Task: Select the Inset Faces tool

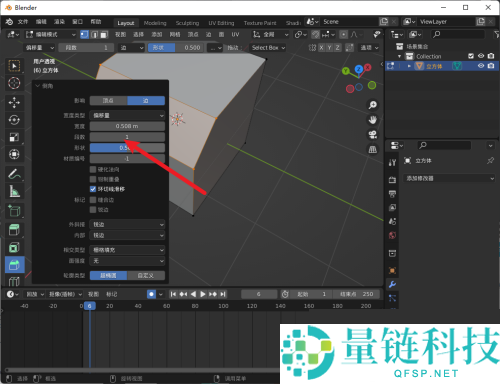Action: pyautogui.click(x=14, y=247)
